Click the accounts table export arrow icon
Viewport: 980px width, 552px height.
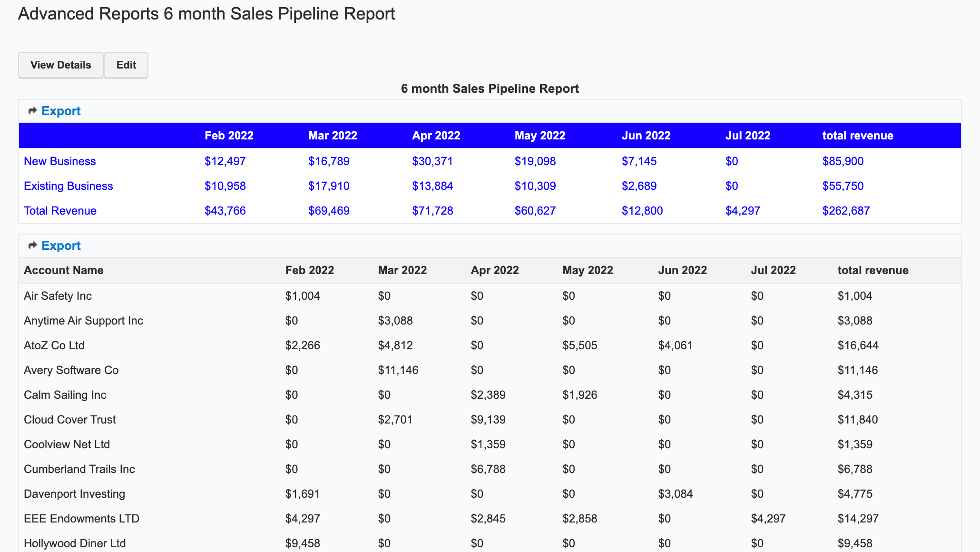coord(32,246)
